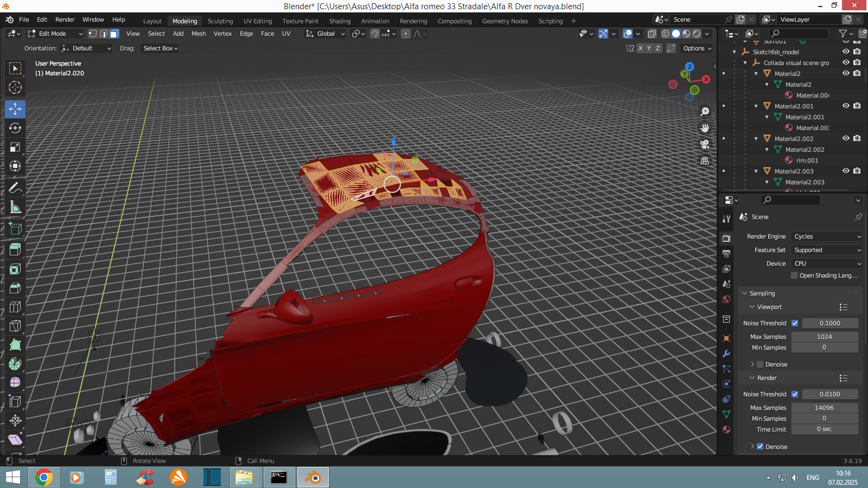This screenshot has height=488, width=868.
Task: Open Chrome from the taskbar
Action: 44,477
